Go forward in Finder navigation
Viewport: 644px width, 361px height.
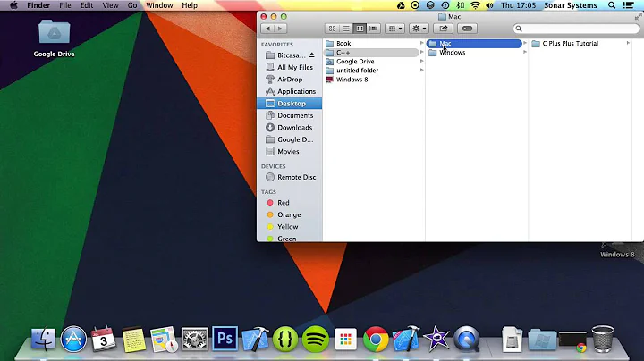coord(281,29)
